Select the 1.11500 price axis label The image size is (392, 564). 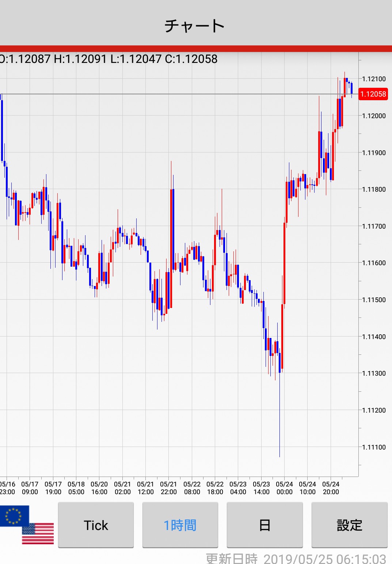tap(374, 300)
